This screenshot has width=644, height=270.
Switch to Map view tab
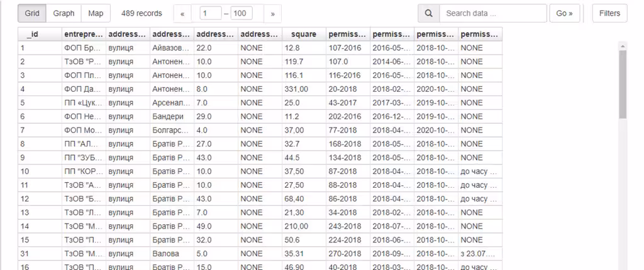click(x=96, y=13)
